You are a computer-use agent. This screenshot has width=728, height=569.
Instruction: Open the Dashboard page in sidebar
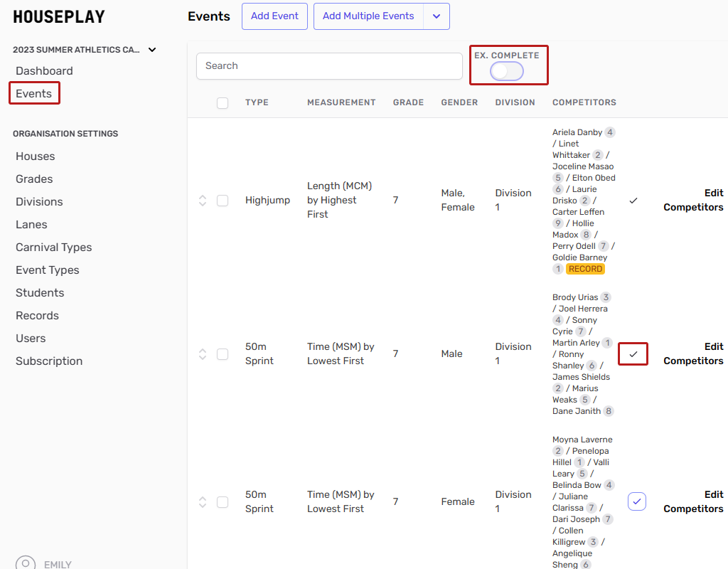point(44,71)
